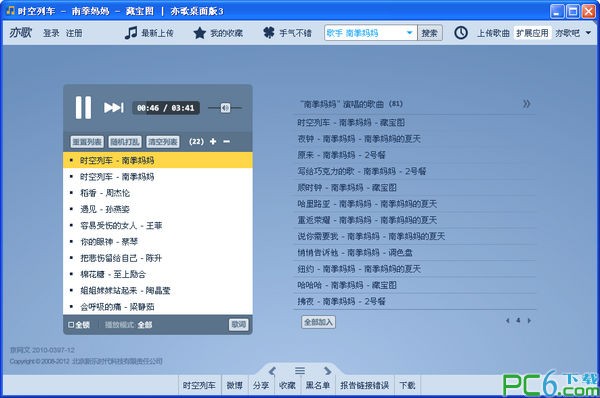Open the 亦歌吧 dropdown arrow
Image resolution: width=600 pixels, height=398 pixels.
[589, 33]
